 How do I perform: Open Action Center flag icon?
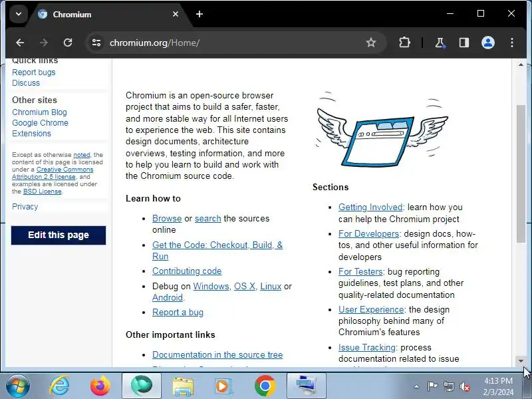coord(432,386)
